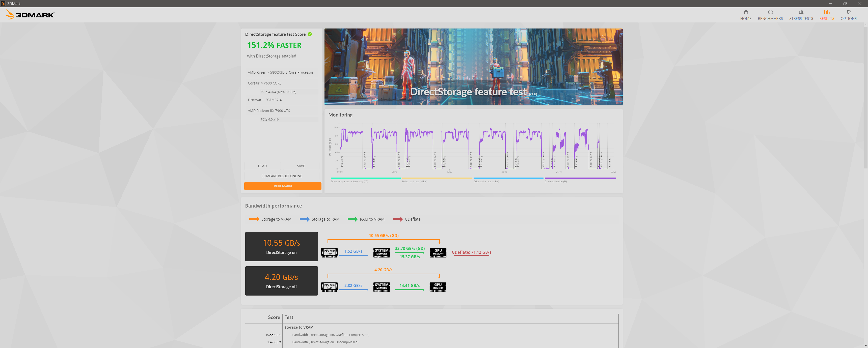Click the green '14.41 GB/s' value
Image resolution: width=868 pixels, height=348 pixels.
point(410,285)
